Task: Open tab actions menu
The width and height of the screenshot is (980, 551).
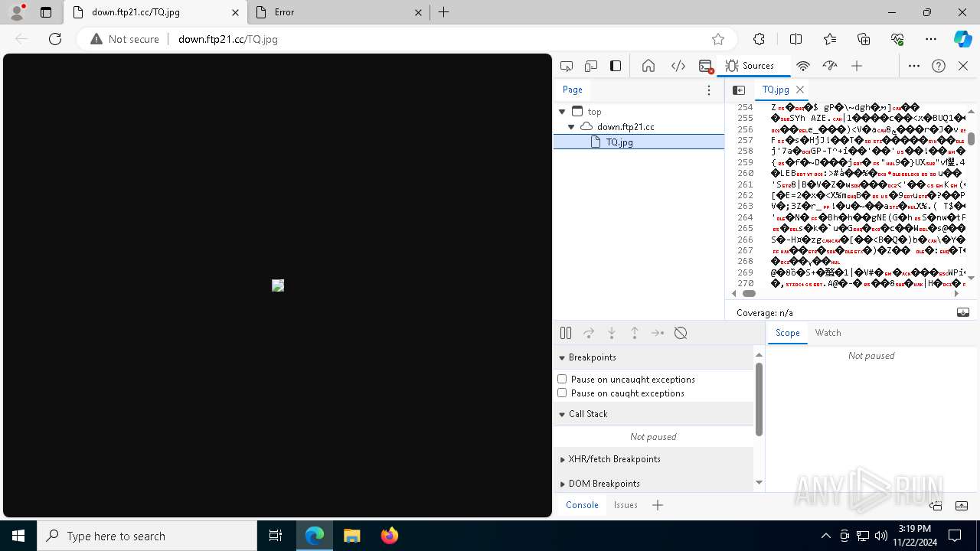Action: 45,12
